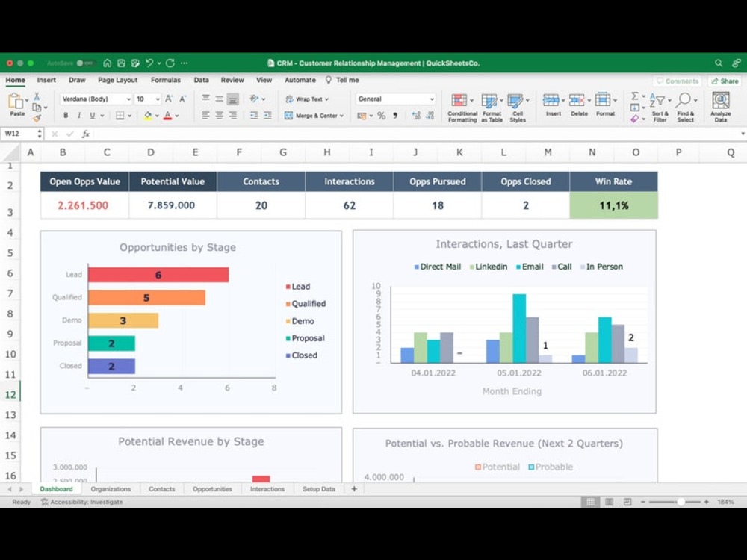Decrease the font size
This screenshot has height=560, width=747.
[183, 99]
